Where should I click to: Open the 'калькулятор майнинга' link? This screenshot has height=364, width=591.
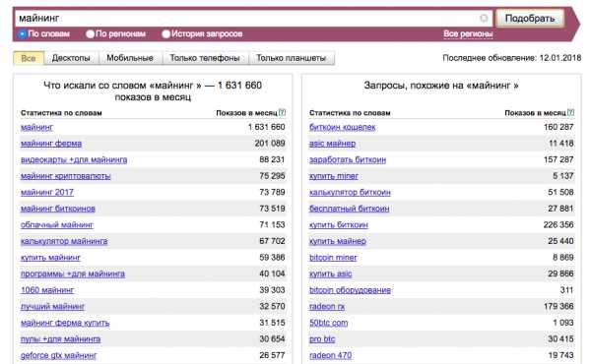click(x=64, y=241)
